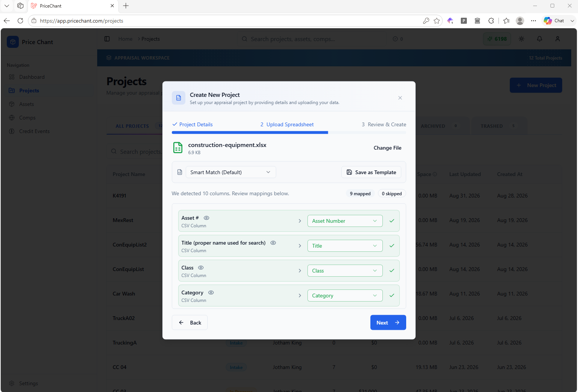Toggle the sidebar panel icon

coord(107,39)
